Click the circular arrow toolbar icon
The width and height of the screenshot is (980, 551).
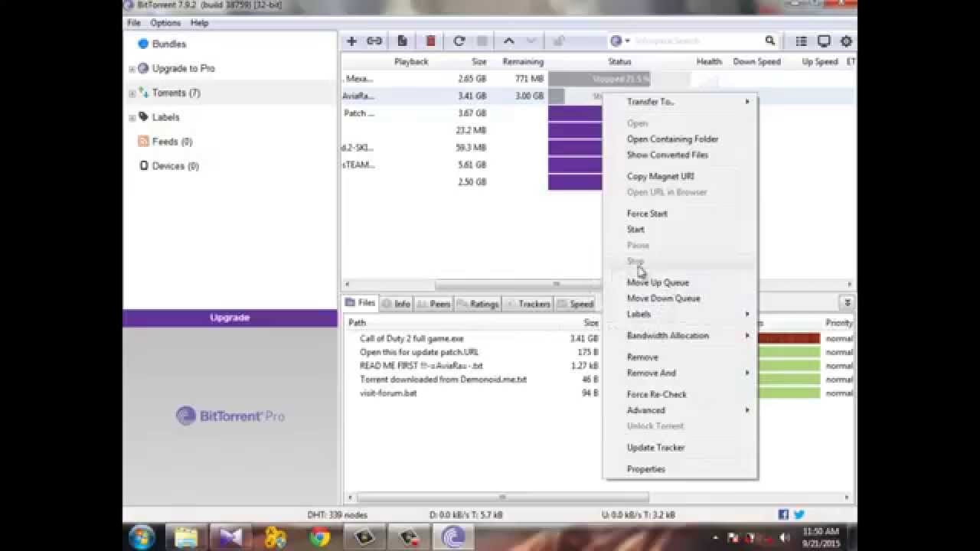click(459, 41)
